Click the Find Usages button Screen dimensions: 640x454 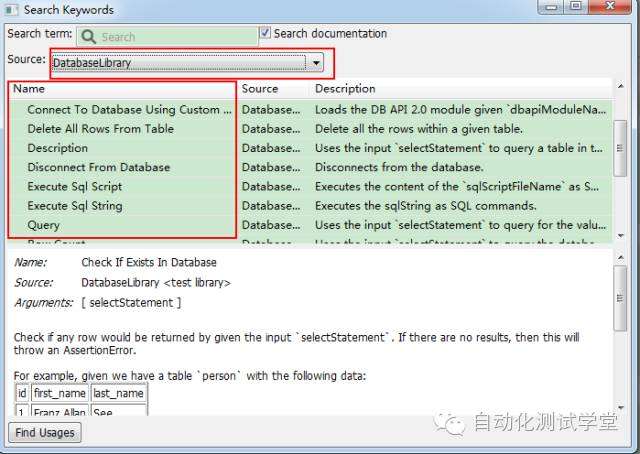45,432
